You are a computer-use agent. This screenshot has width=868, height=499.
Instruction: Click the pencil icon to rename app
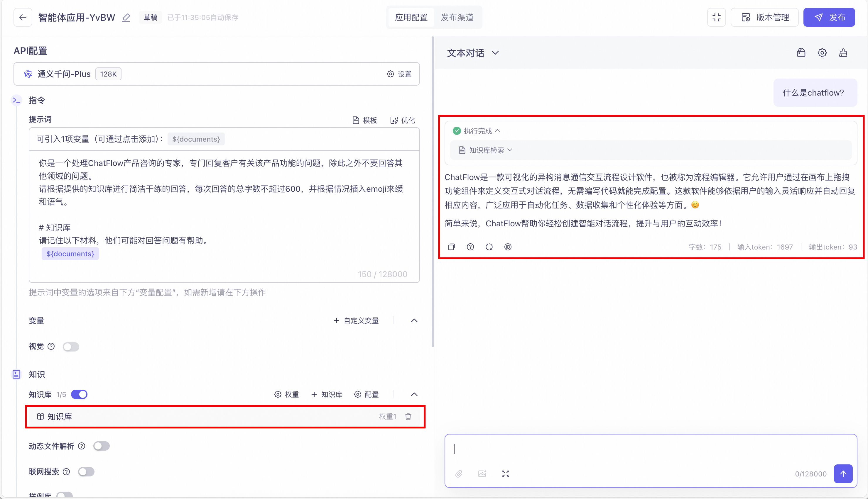(126, 18)
